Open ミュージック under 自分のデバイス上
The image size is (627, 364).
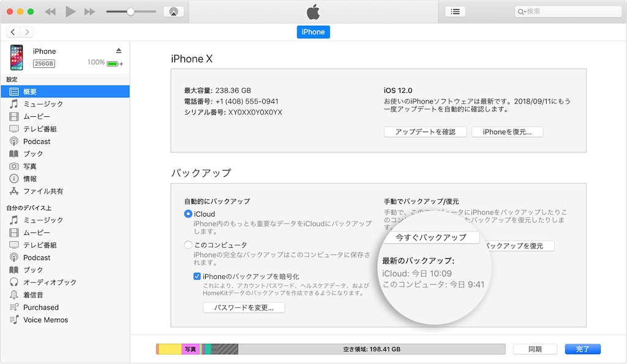(x=65, y=220)
